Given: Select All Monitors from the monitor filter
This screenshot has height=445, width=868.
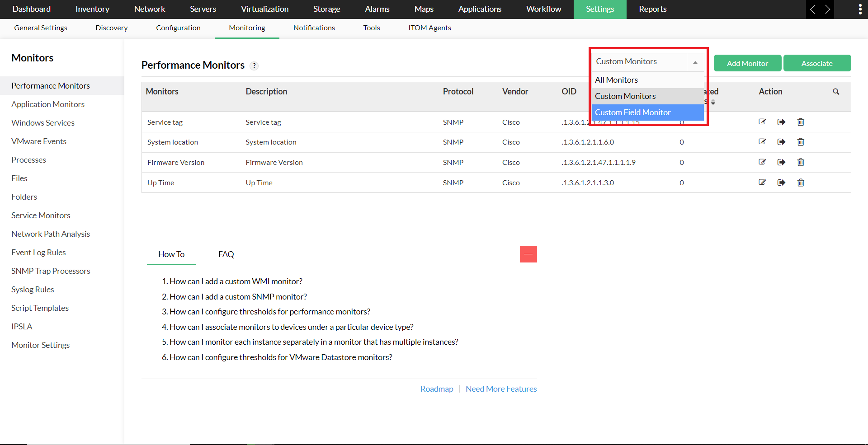Looking at the screenshot, I should tap(616, 80).
